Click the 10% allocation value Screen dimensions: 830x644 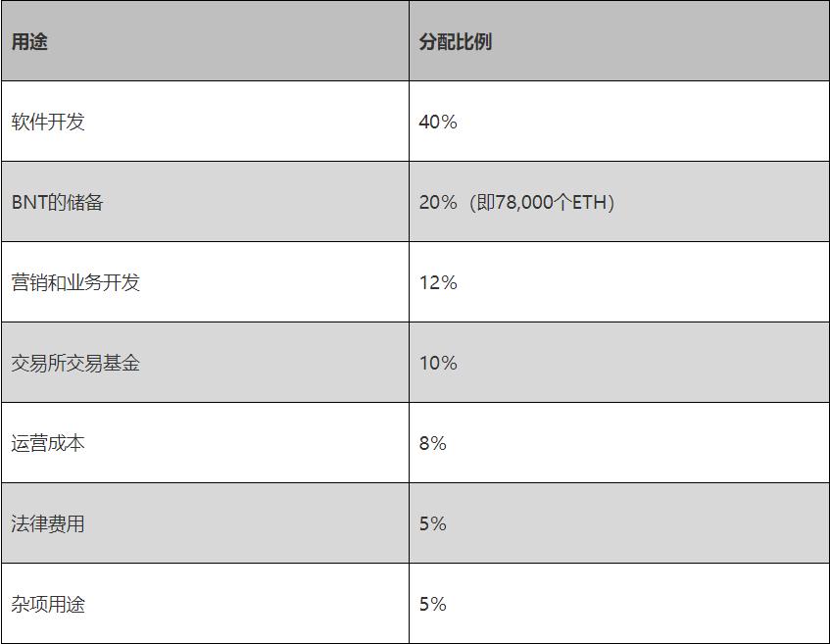point(438,364)
